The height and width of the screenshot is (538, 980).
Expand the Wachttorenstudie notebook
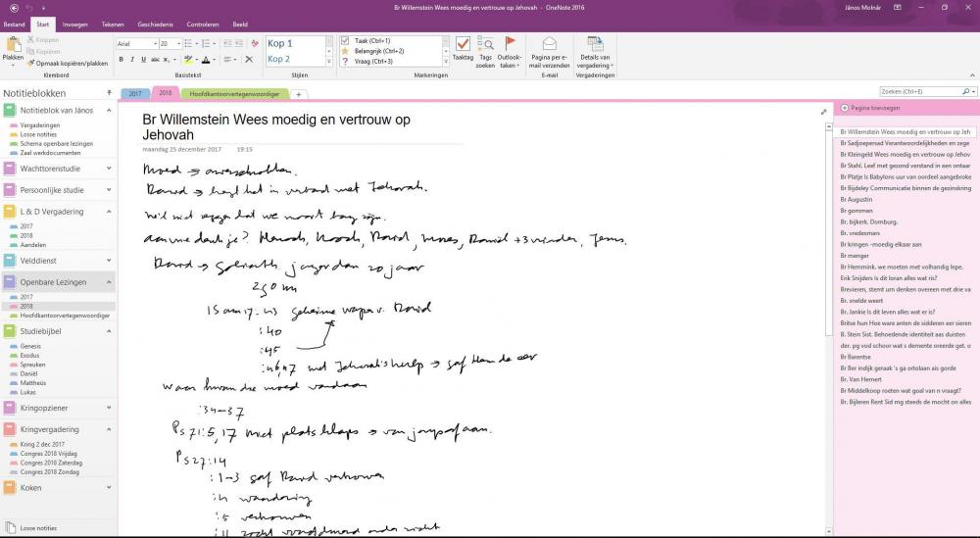[109, 169]
